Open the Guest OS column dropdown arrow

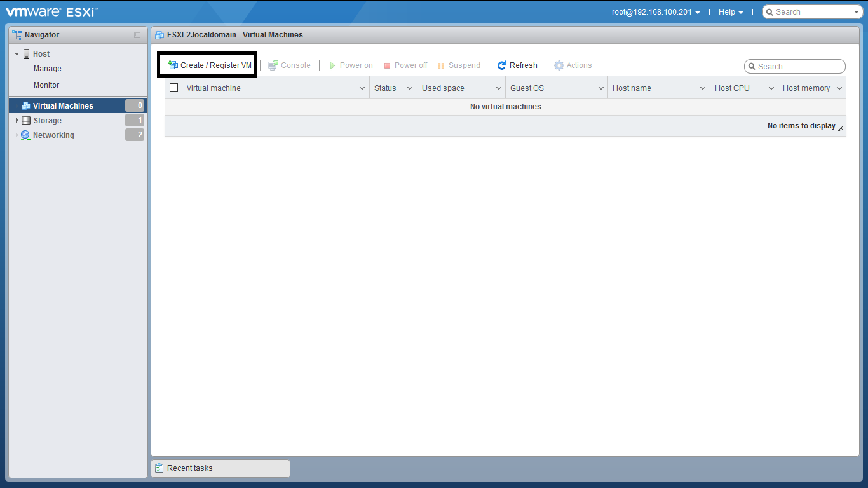tap(600, 88)
